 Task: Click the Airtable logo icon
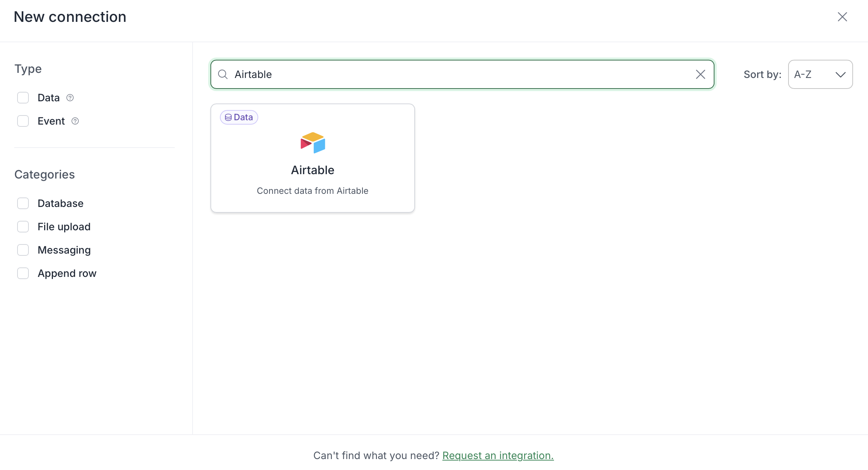click(x=313, y=142)
